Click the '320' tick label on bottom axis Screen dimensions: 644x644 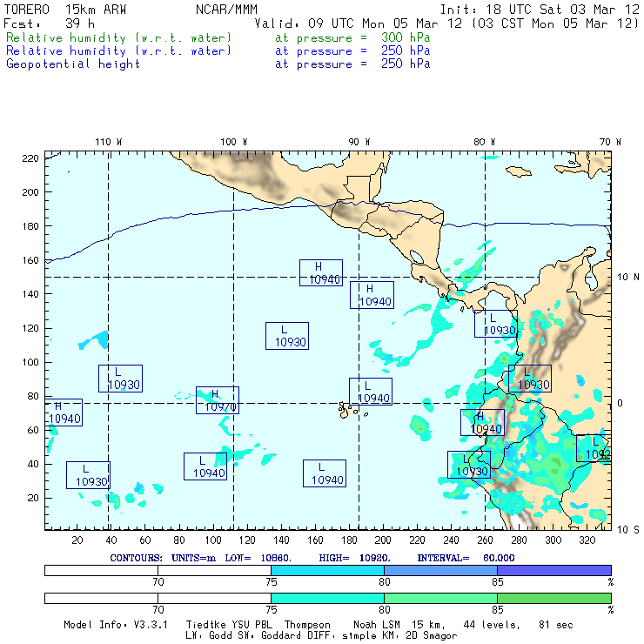(587, 540)
